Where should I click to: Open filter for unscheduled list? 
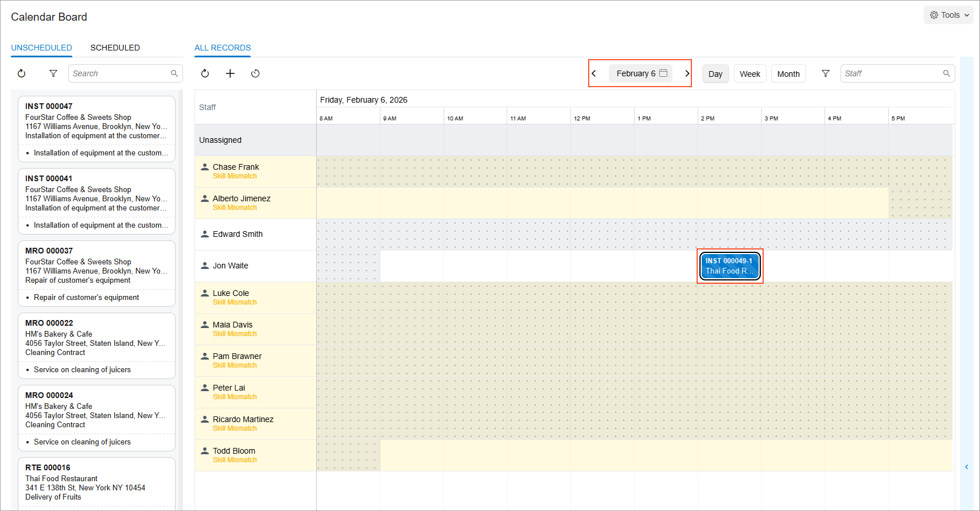tap(53, 73)
